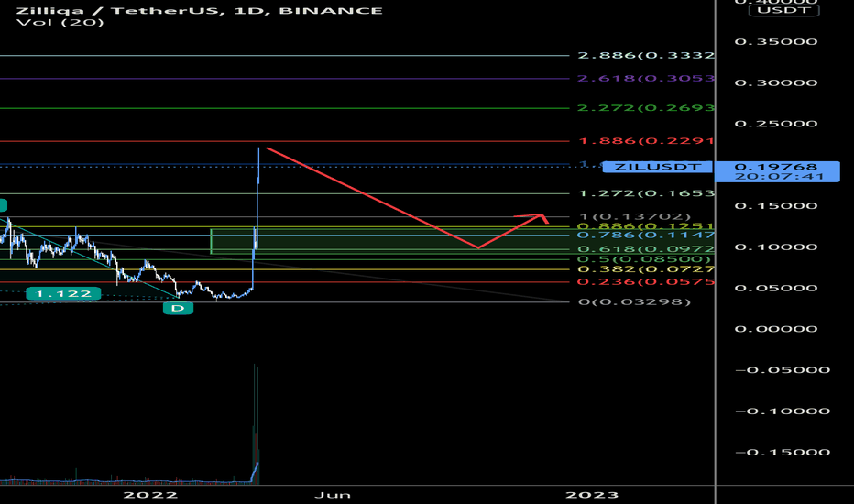Click the D pattern point marker
Screen dimensions: 854x504
[x=178, y=309]
